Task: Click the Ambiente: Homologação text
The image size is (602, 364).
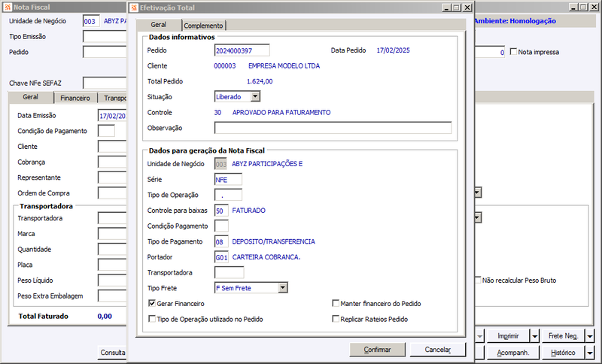Action: tap(515, 21)
